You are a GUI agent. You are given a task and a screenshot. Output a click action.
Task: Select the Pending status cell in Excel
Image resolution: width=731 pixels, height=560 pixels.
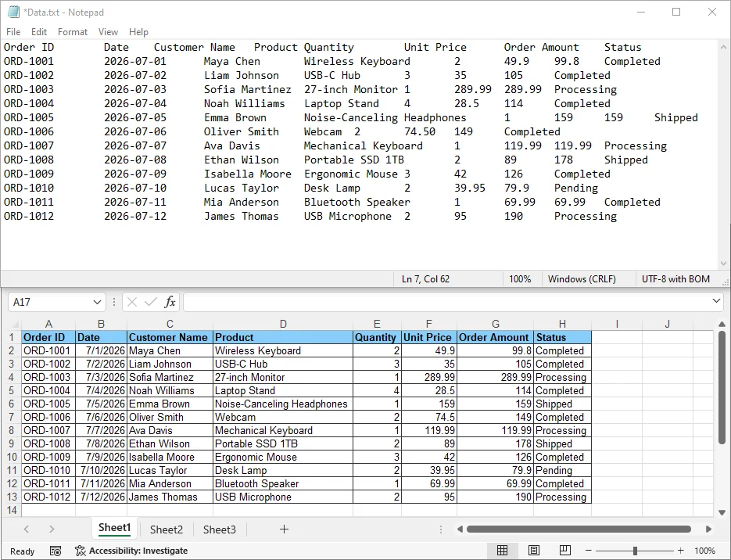562,471
